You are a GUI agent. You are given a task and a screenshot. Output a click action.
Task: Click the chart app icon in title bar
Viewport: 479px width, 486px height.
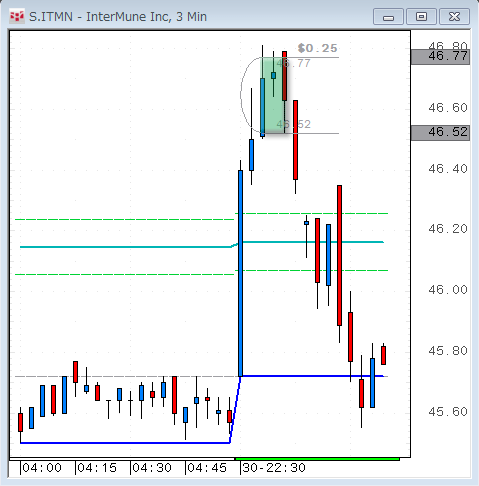click(17, 17)
